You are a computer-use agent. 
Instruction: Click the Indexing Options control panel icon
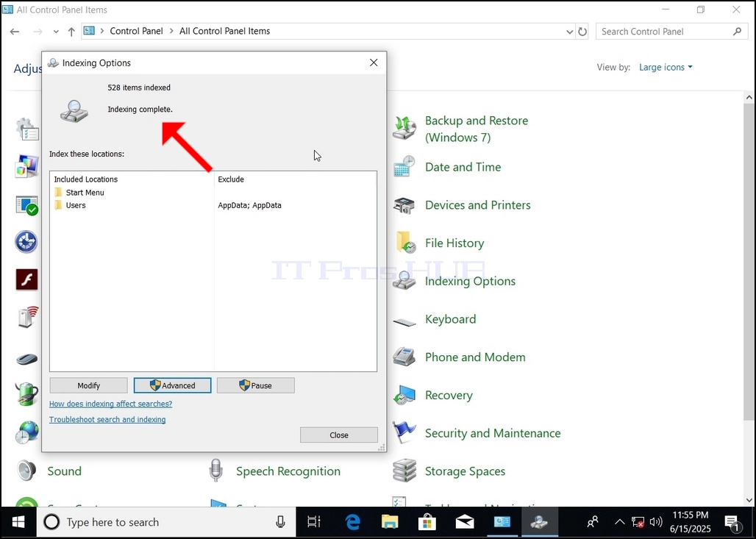pyautogui.click(x=404, y=281)
